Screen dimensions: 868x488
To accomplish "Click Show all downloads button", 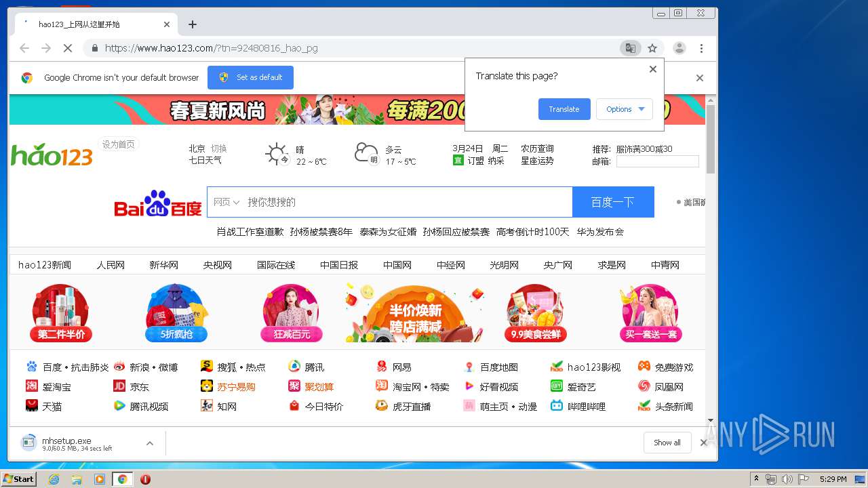I will pos(667,443).
